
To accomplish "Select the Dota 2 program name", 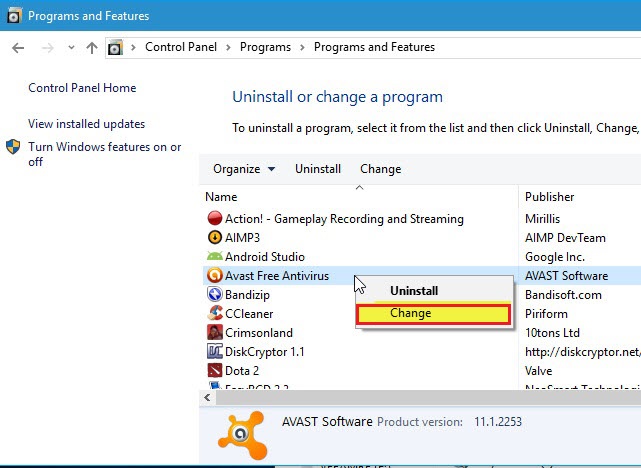I will click(242, 371).
